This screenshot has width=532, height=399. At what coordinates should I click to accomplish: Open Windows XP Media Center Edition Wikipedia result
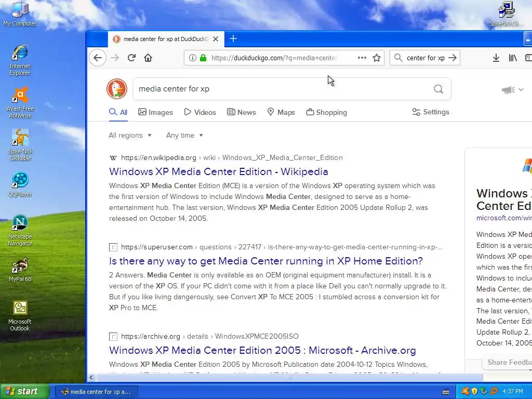pos(219,171)
